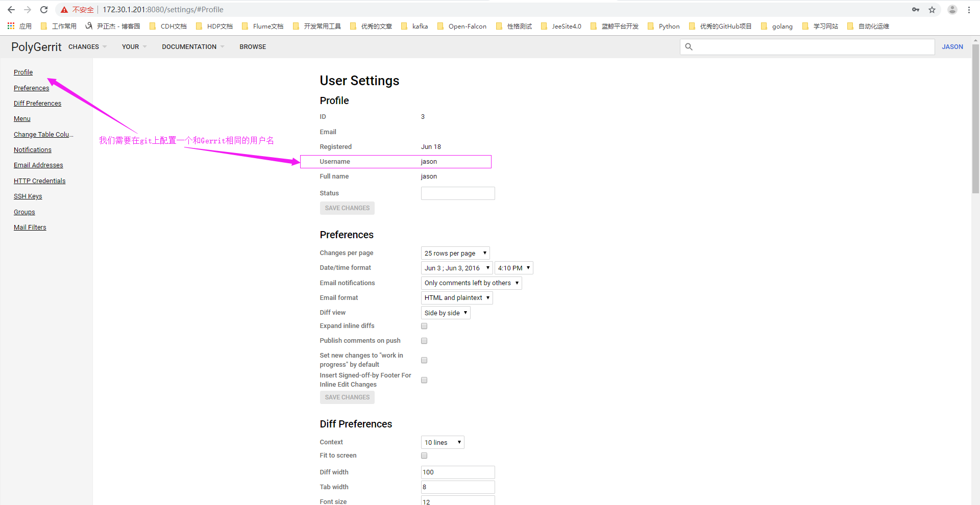Open the 自动化运维 bookmark folder
980x505 pixels.
[x=868, y=26]
